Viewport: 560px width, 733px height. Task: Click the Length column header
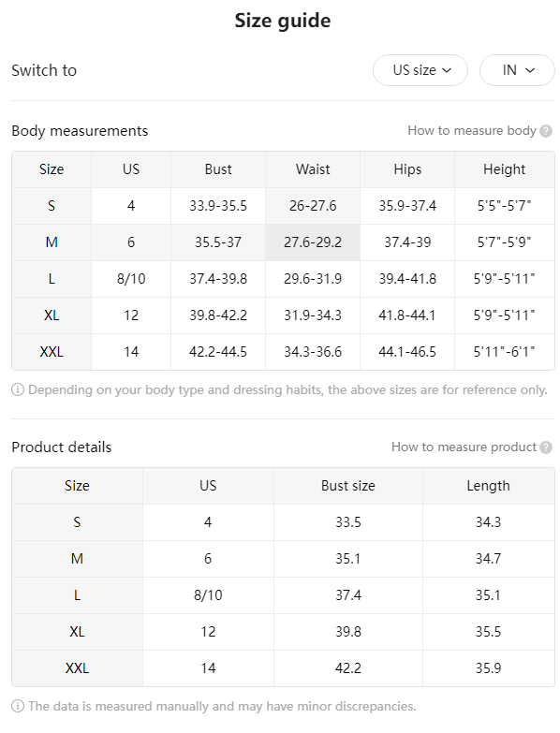point(489,486)
